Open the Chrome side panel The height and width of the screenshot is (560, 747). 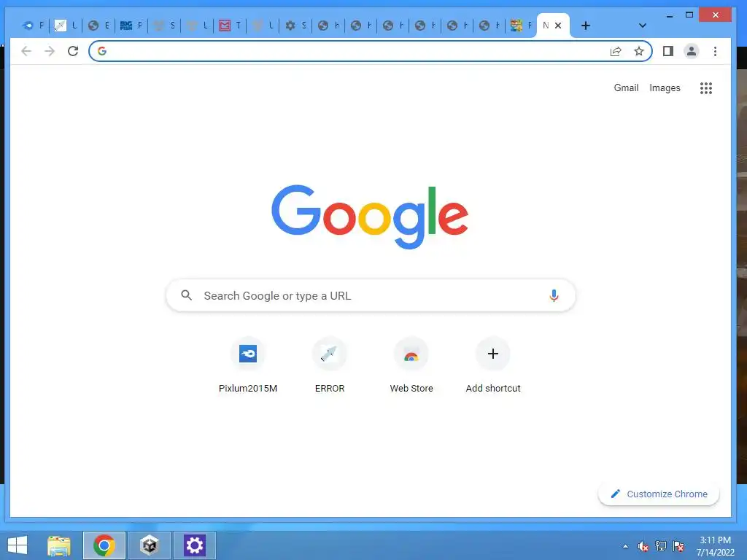pos(668,51)
